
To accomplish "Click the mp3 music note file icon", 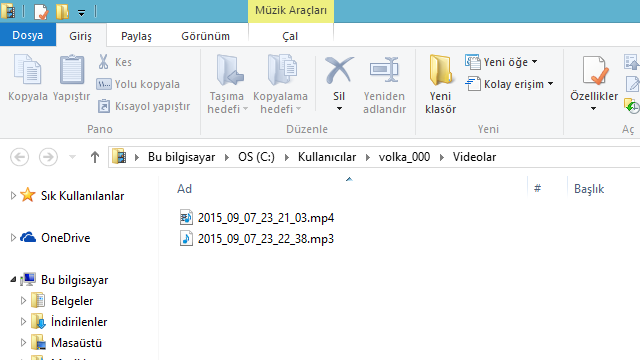I will click(x=186, y=238).
